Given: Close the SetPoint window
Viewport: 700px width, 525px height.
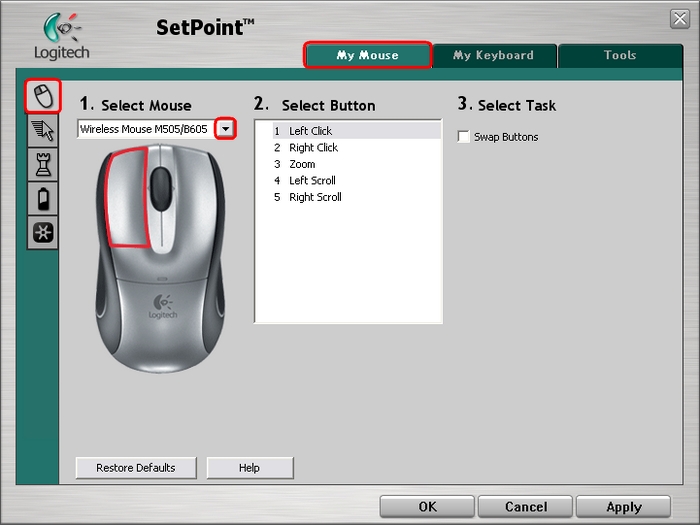Looking at the screenshot, I should click(680, 19).
